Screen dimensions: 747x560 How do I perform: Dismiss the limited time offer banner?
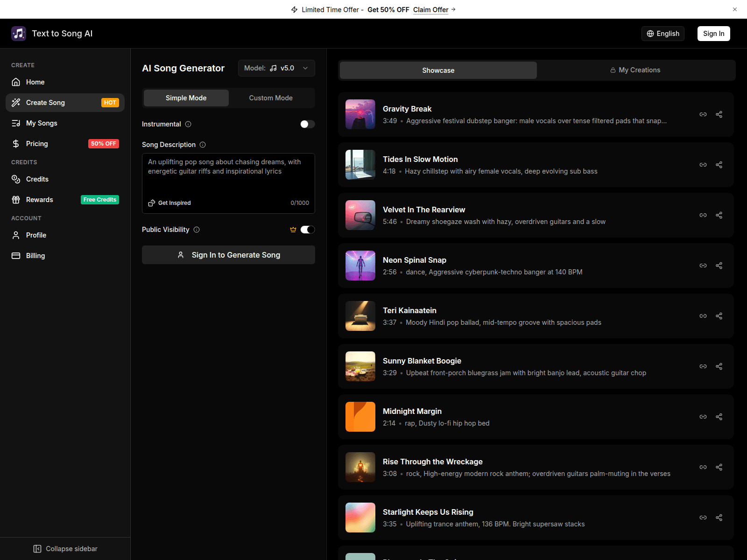734,9
